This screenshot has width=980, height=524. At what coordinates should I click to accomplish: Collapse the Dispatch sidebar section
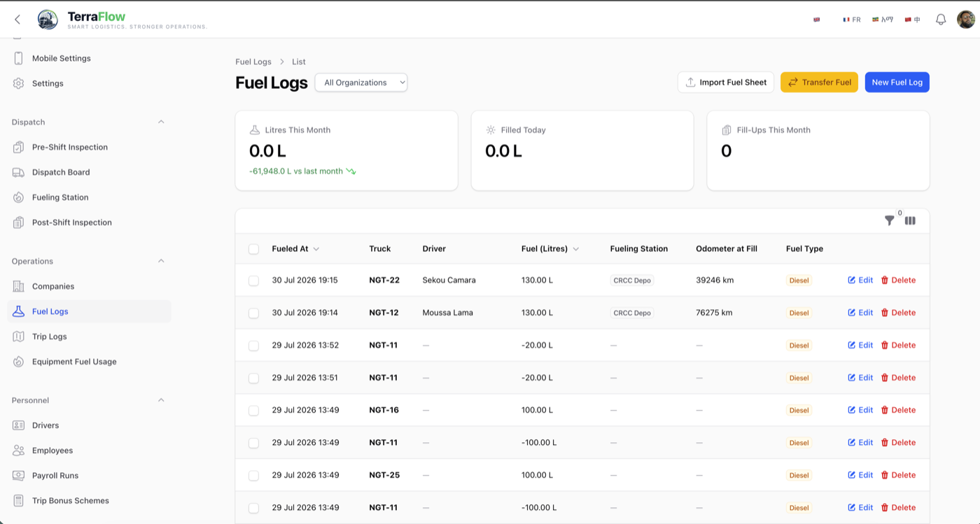161,122
